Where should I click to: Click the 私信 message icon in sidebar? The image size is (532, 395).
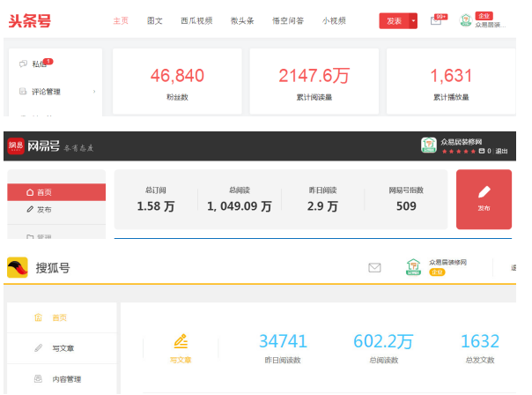coord(23,63)
